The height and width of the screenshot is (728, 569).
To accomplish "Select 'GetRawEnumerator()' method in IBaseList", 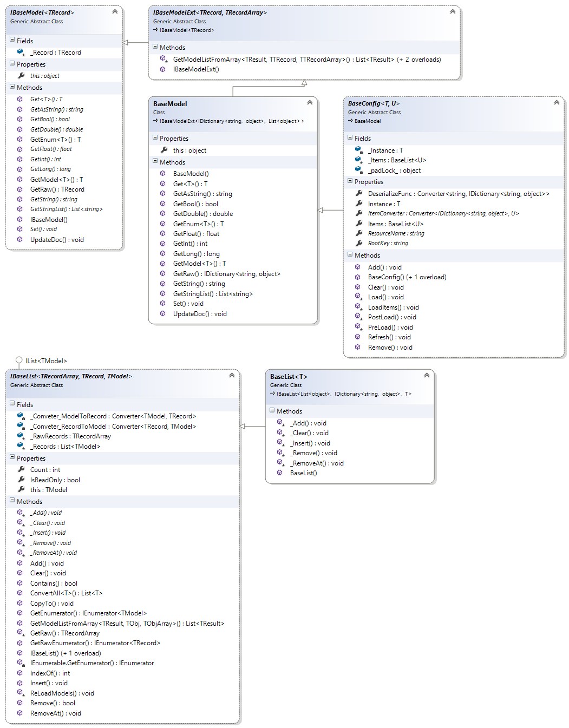I will (95, 643).
